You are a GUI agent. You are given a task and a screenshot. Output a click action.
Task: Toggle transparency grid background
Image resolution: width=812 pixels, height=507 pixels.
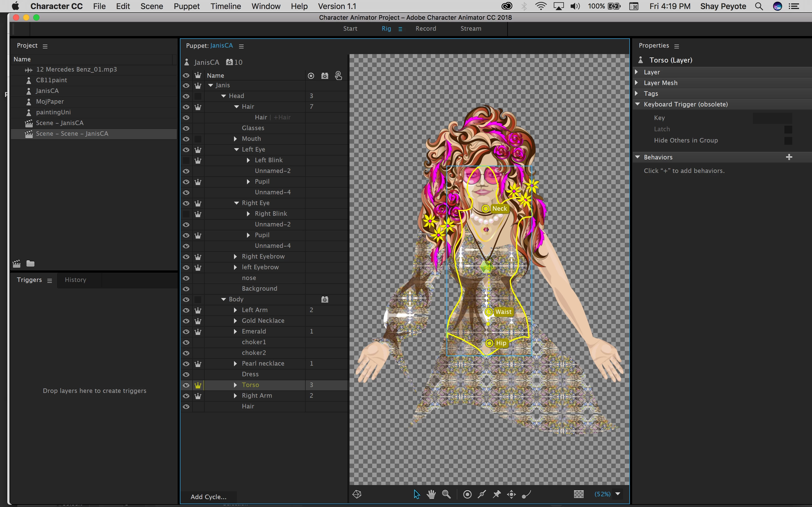pos(579,494)
